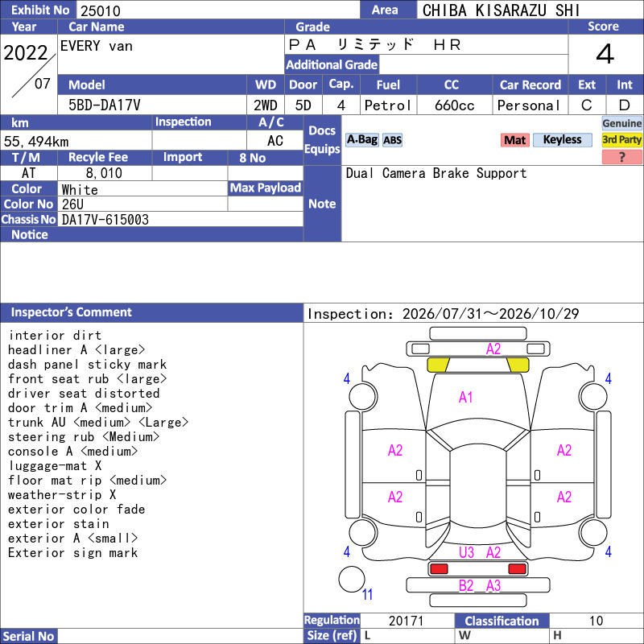Click the note Dual Camera Brake Support
Screen dimensions: 644x644
tap(436, 173)
